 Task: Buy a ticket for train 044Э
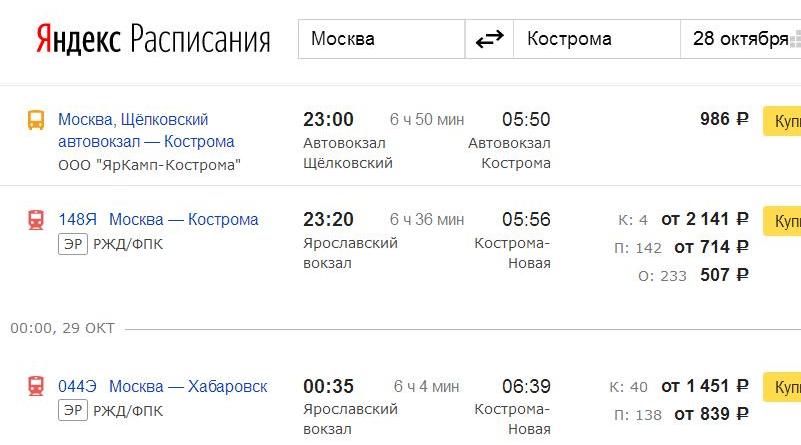point(782,387)
